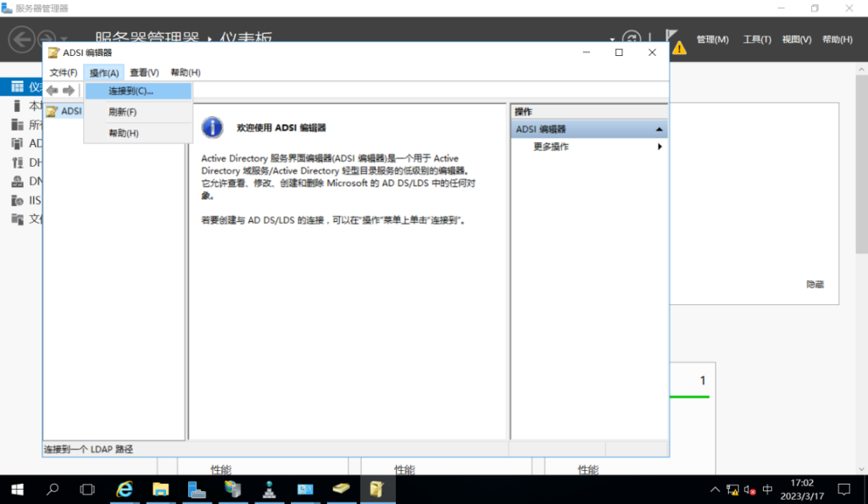
Task: Select the ADSI tree node icon
Action: (x=52, y=111)
